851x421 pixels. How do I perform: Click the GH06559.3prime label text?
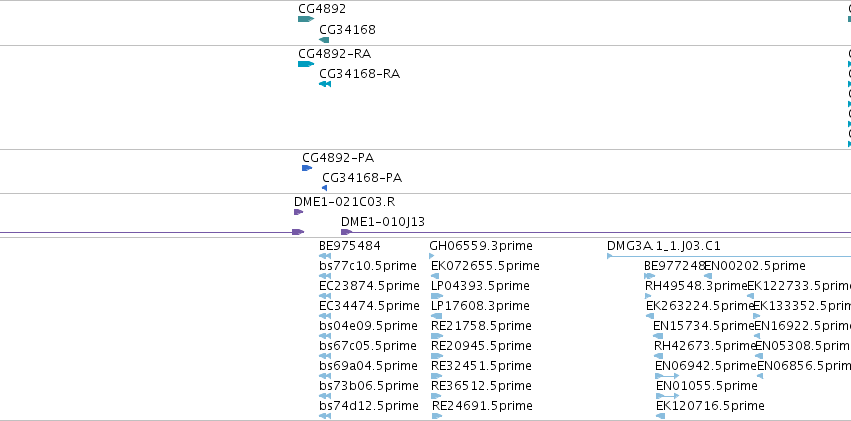(481, 246)
